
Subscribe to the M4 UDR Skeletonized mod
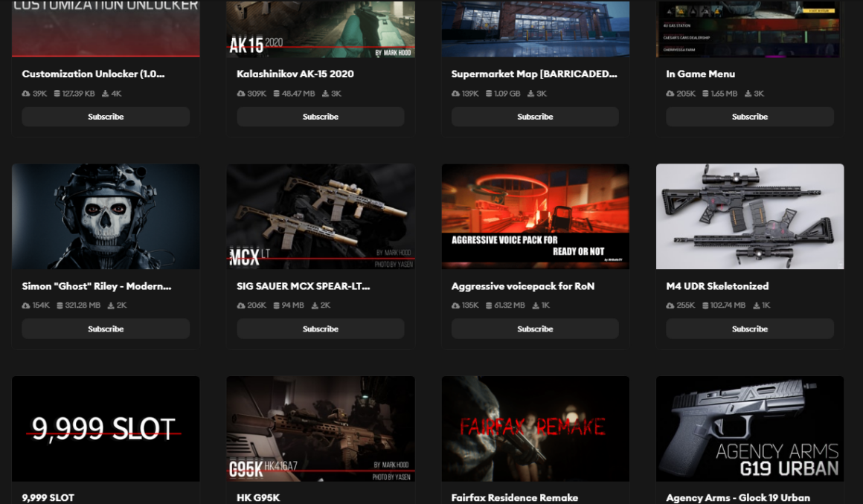tap(749, 328)
